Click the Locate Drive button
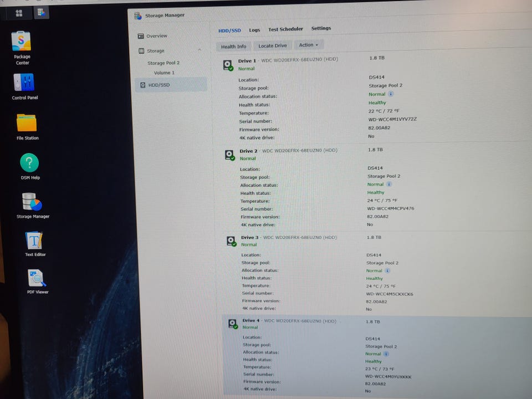This screenshot has width=532, height=399. (x=273, y=46)
